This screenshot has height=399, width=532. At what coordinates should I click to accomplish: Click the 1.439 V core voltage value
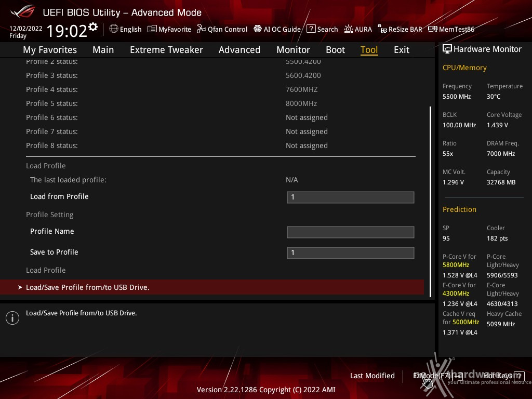point(497,125)
